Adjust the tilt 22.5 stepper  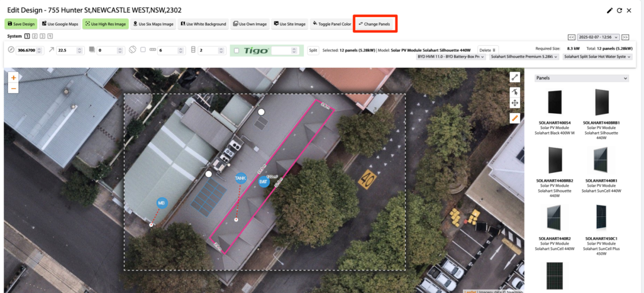click(81, 50)
